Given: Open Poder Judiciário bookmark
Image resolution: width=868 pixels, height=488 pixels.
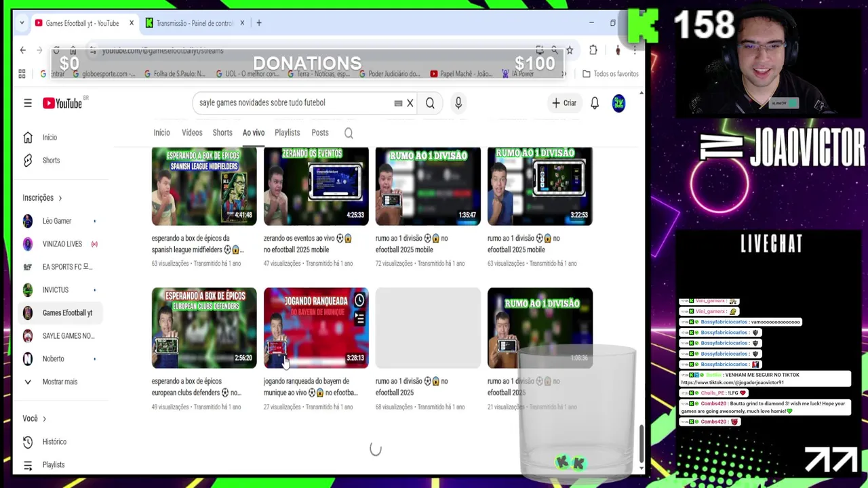Looking at the screenshot, I should point(390,74).
